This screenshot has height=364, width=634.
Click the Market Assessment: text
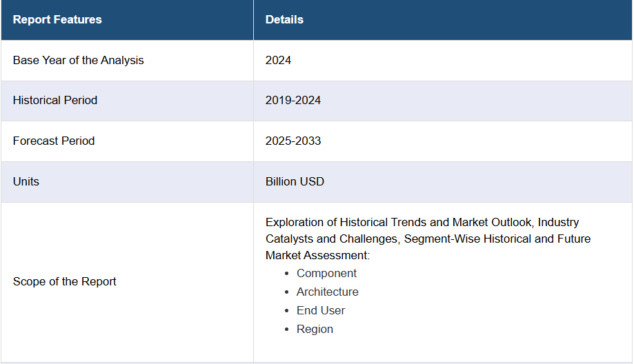pyautogui.click(x=318, y=255)
